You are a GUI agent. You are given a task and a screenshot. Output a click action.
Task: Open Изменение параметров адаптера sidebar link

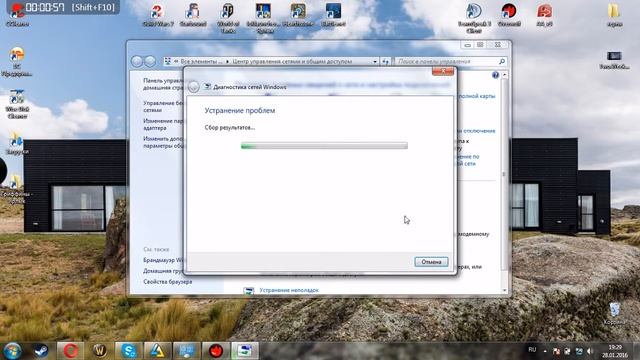click(163, 124)
